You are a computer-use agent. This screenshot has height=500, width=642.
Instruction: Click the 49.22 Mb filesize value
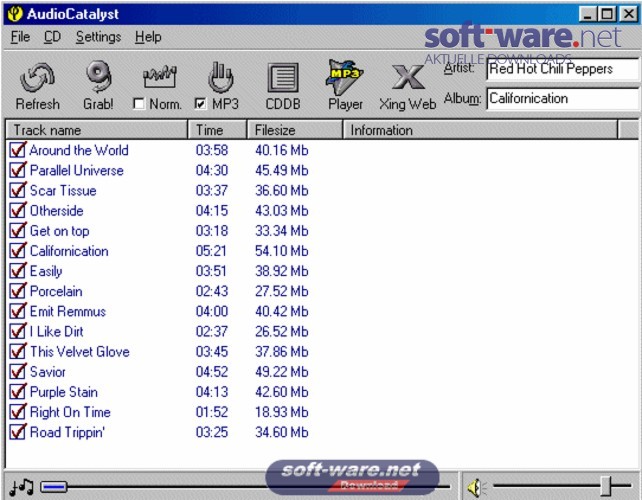click(281, 372)
